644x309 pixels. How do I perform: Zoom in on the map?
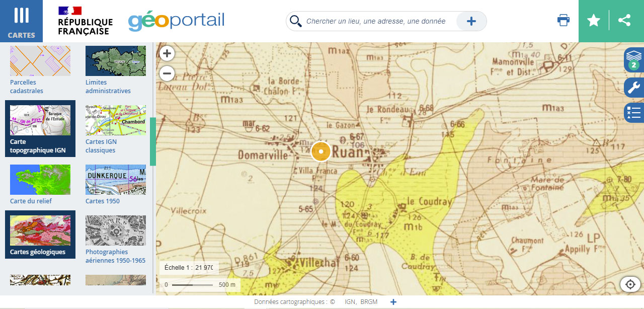point(167,53)
